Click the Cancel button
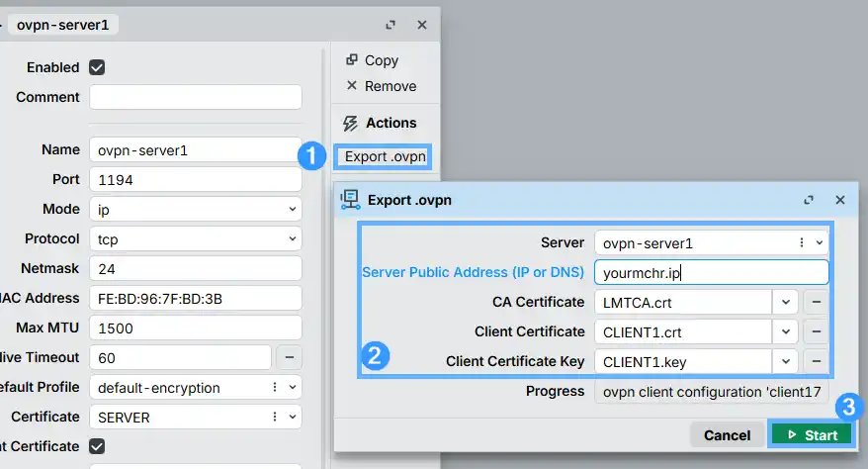Viewport: 868px width, 469px height. (x=727, y=435)
